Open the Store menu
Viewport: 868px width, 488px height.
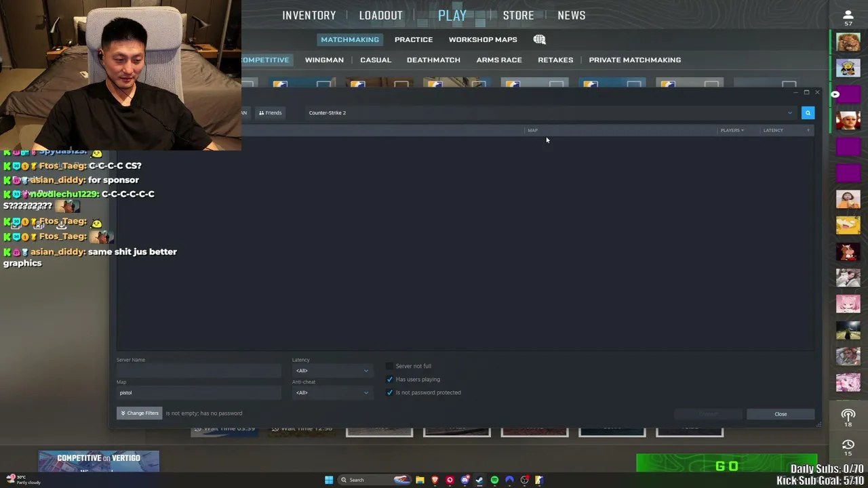click(518, 15)
